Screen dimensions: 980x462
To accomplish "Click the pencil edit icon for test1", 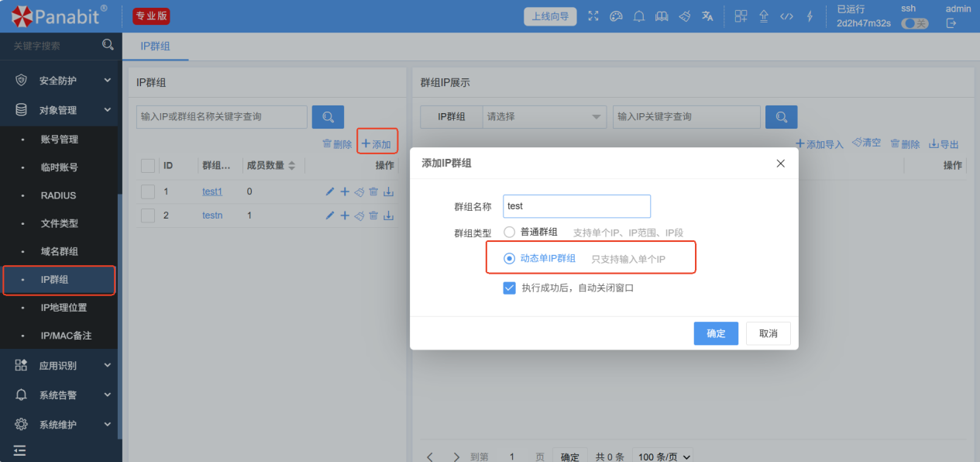I will [330, 191].
